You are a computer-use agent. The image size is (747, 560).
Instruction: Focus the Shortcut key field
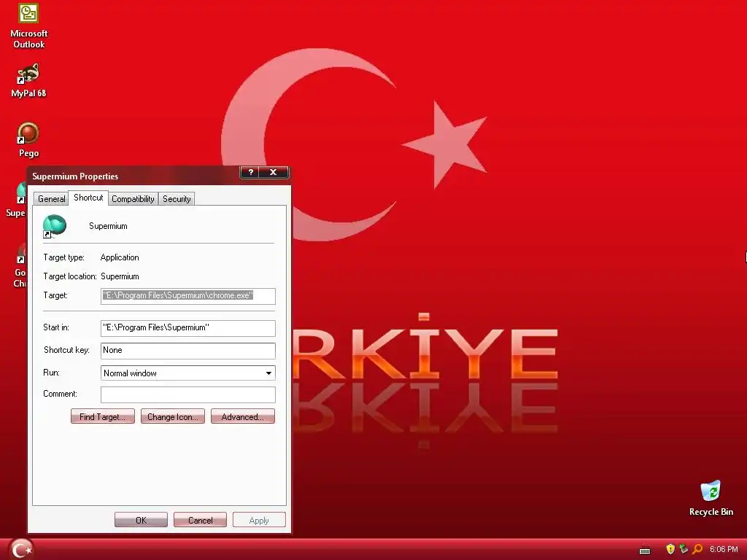187,351
